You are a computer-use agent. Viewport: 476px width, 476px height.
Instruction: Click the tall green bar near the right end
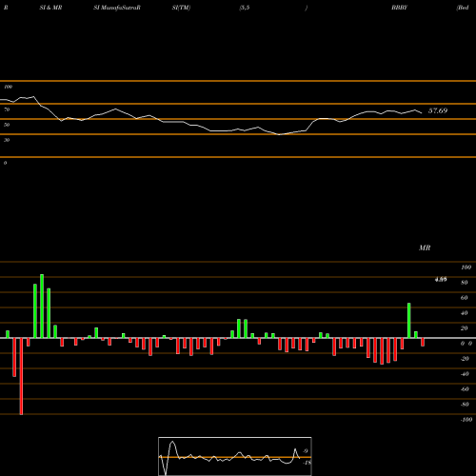409,321
